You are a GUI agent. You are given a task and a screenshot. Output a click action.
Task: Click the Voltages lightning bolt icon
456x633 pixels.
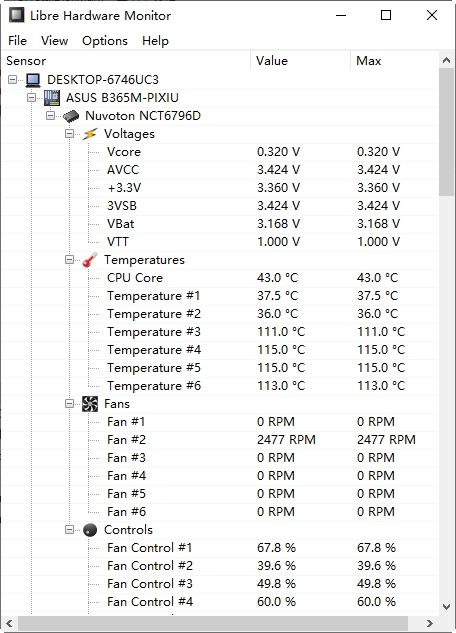click(90, 134)
